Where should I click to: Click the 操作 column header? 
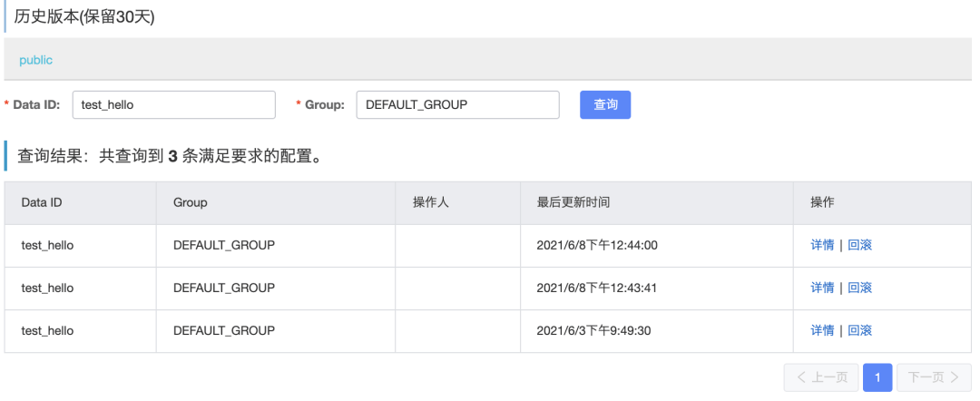pyautogui.click(x=822, y=202)
